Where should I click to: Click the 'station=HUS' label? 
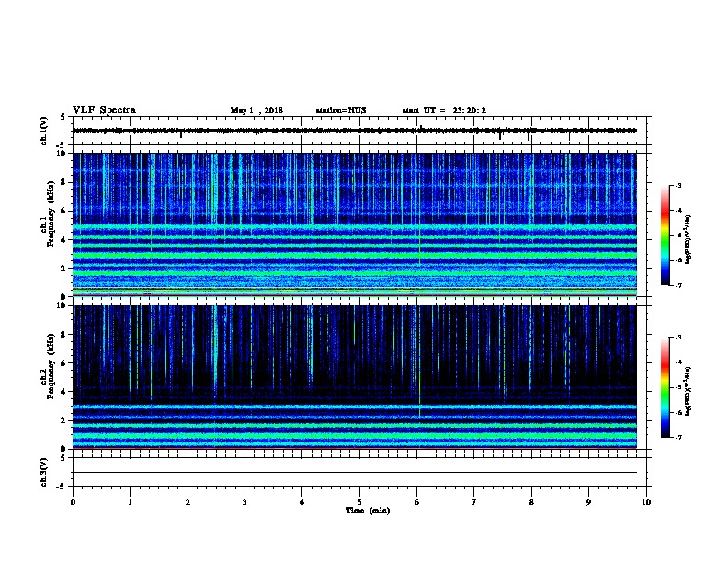point(341,110)
